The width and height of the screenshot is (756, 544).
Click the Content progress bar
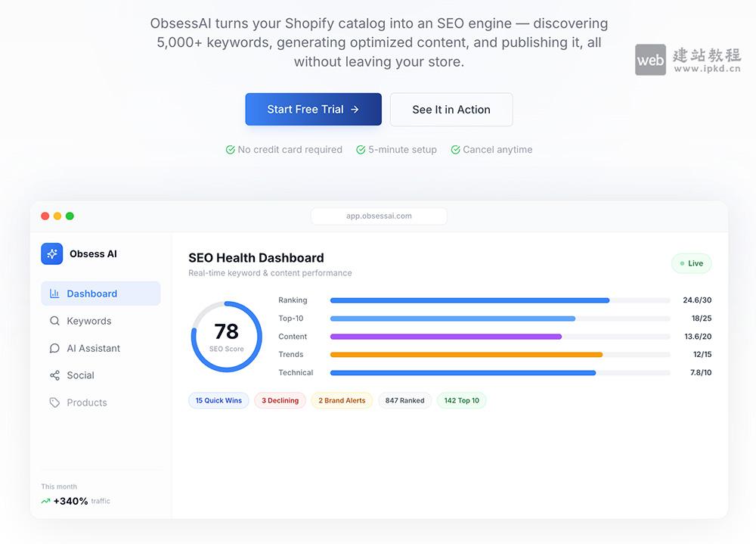(x=446, y=336)
